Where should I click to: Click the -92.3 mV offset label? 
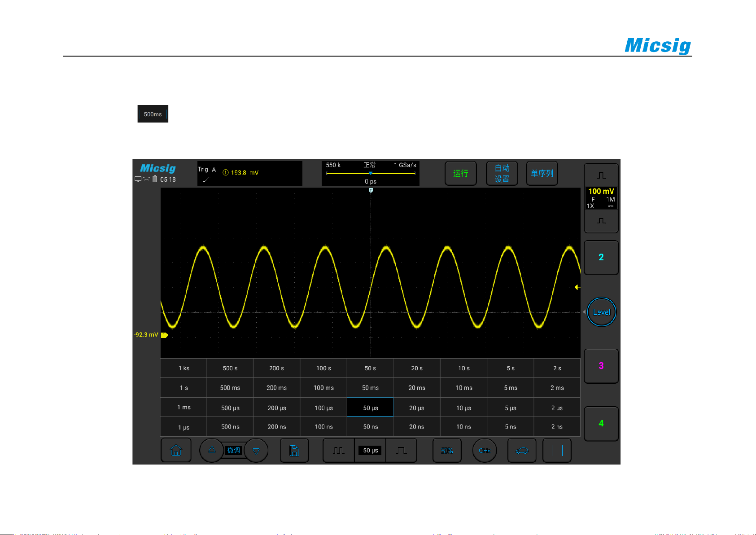coord(146,334)
